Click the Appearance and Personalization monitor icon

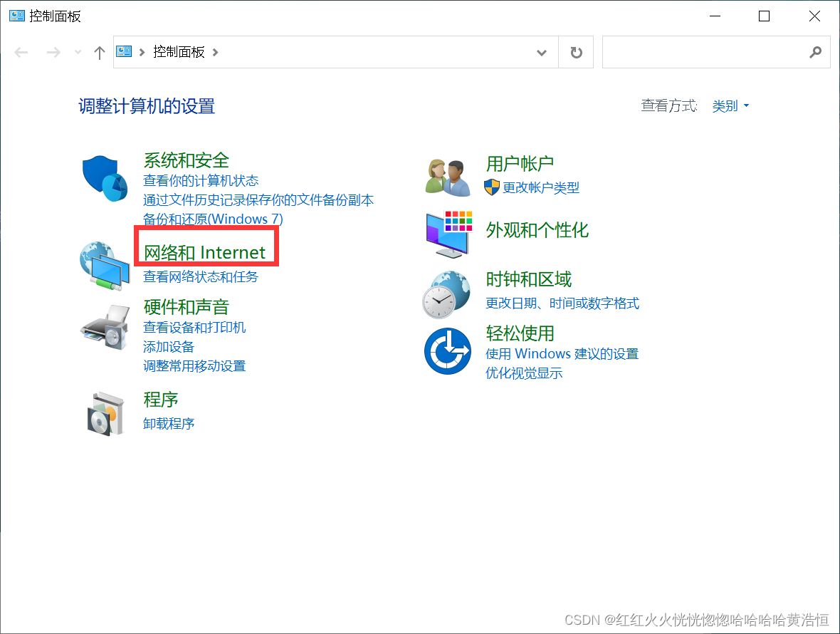449,235
